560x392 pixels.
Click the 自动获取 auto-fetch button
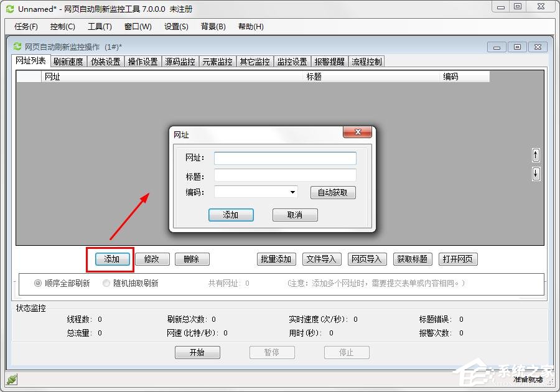332,193
